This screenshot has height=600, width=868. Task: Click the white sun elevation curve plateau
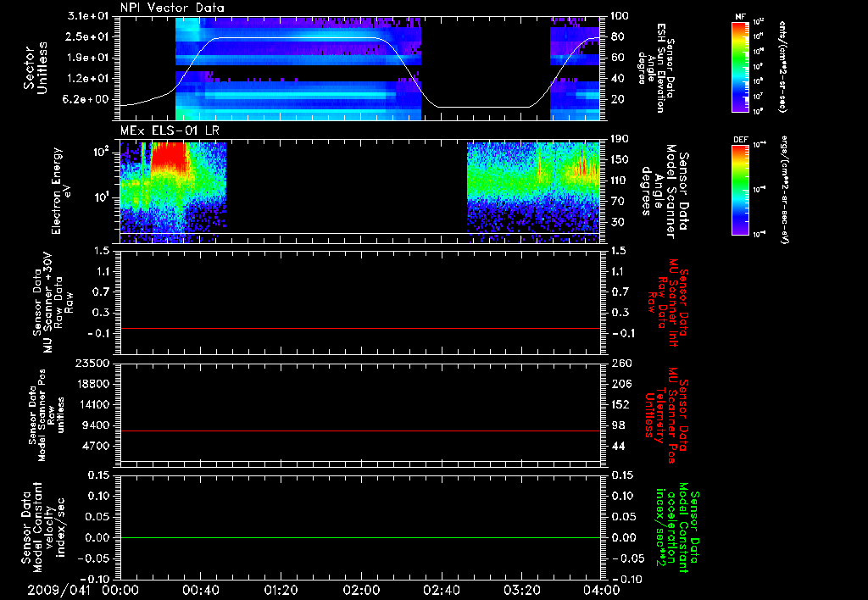(x=296, y=37)
